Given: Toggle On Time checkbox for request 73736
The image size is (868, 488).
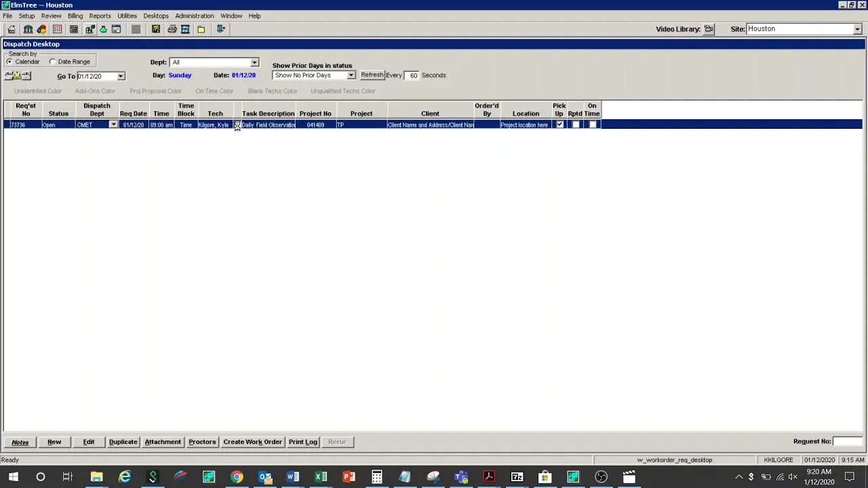Looking at the screenshot, I should coord(593,125).
